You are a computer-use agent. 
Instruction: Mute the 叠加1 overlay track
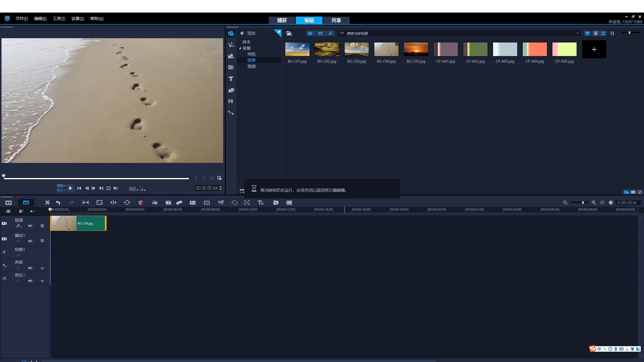point(30,241)
